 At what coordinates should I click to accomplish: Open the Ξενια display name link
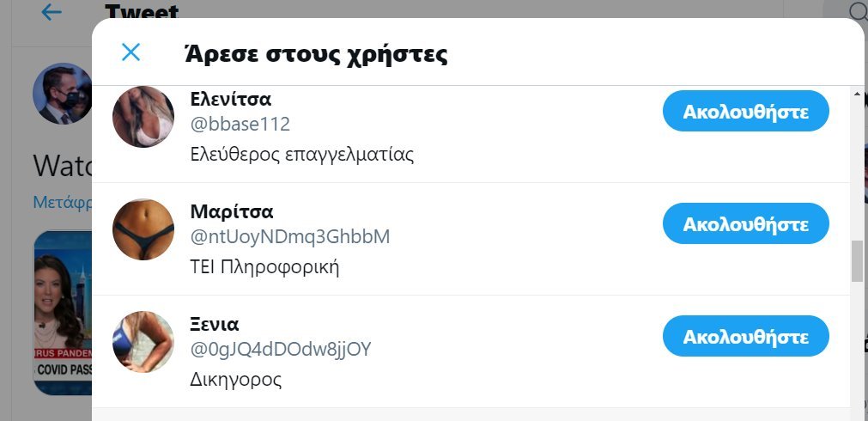point(214,324)
